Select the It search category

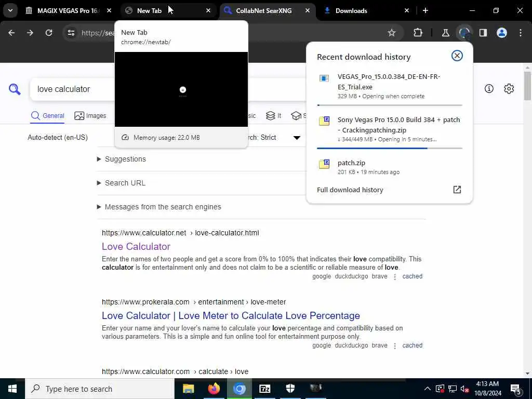[x=273, y=116]
